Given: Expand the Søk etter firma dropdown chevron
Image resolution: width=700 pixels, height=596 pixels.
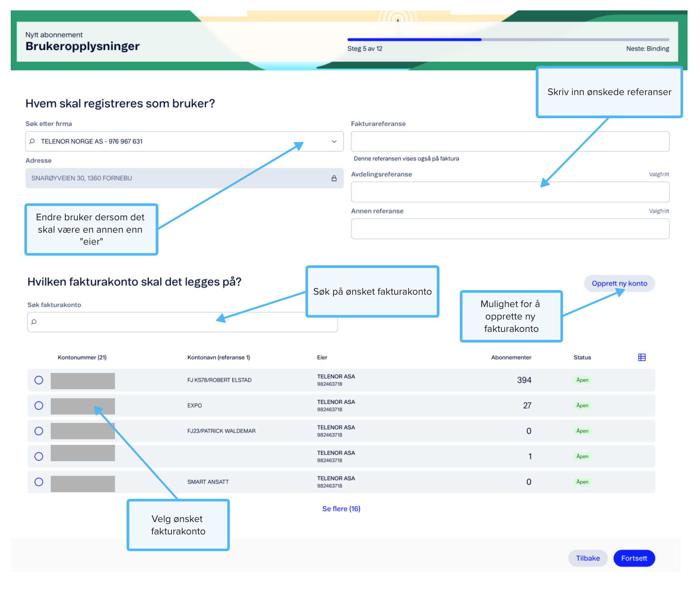Looking at the screenshot, I should click(334, 141).
